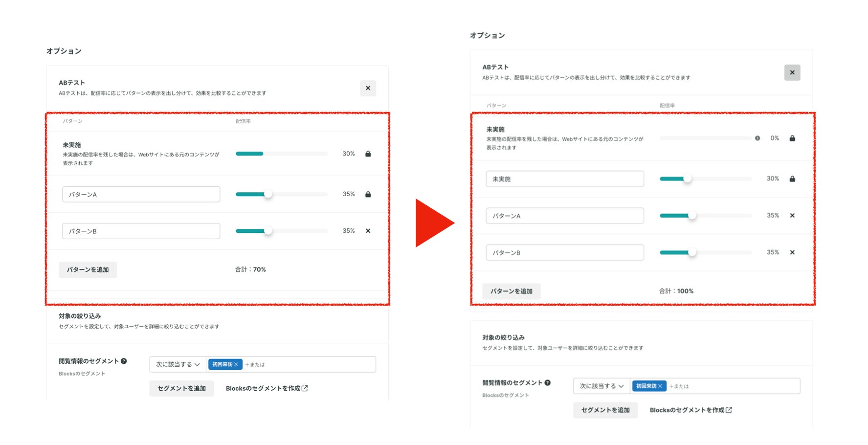Image resolution: width=868 pixels, height=445 pixels.
Task: Close the ABテスト section in right panel
Action: tap(792, 72)
